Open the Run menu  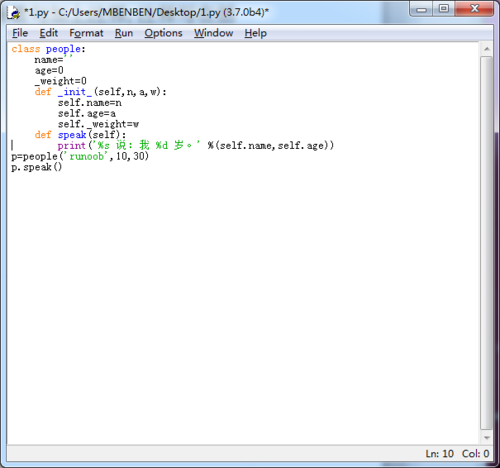pyautogui.click(x=124, y=33)
